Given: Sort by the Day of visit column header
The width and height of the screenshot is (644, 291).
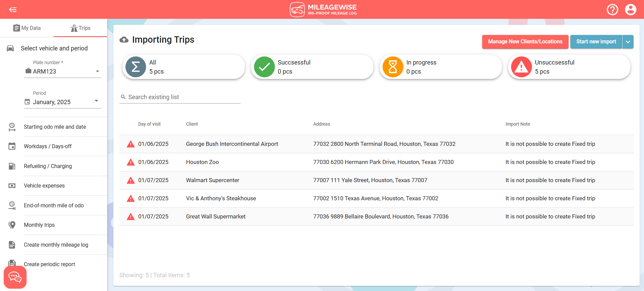Looking at the screenshot, I should [149, 124].
